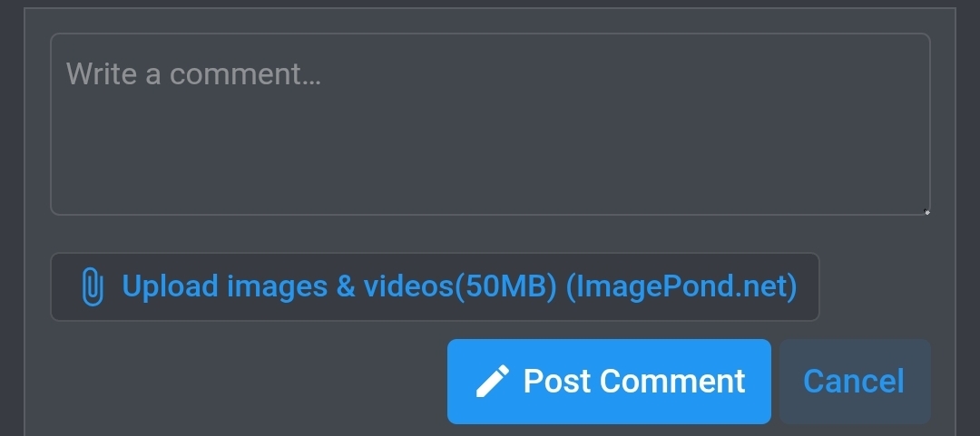This screenshot has width=980, height=436.
Task: Click the Post Comment label text
Action: [633, 381]
